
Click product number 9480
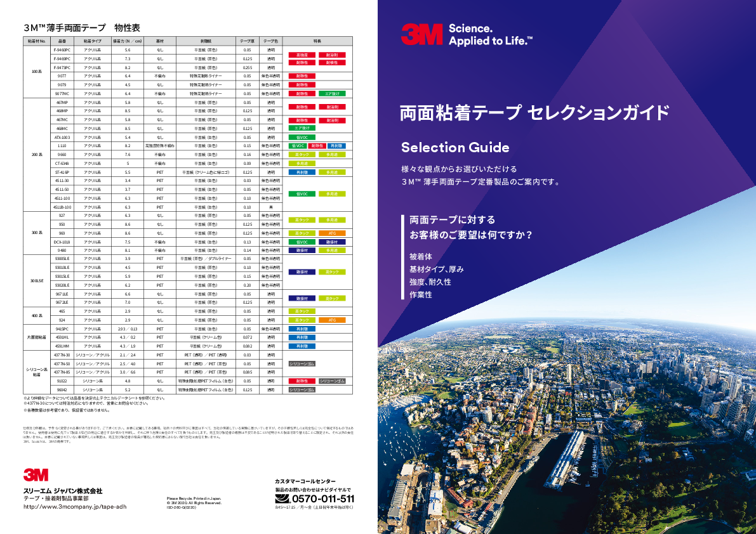point(62,251)
